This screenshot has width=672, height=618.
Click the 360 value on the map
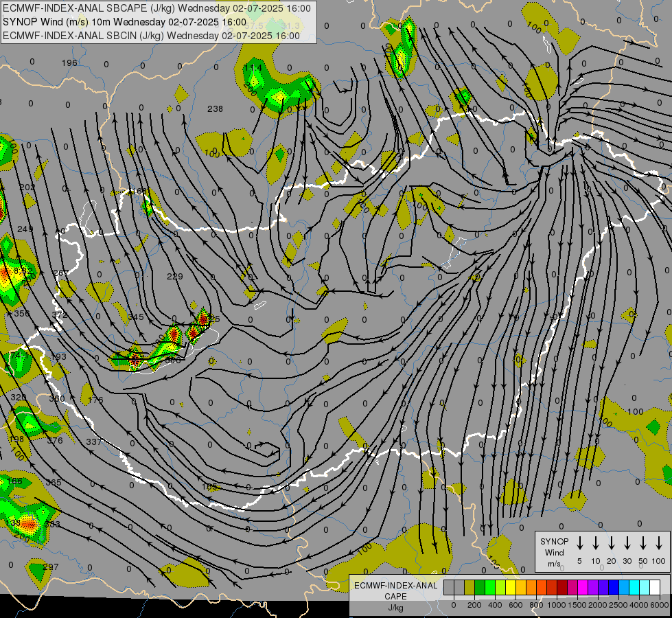(x=57, y=399)
